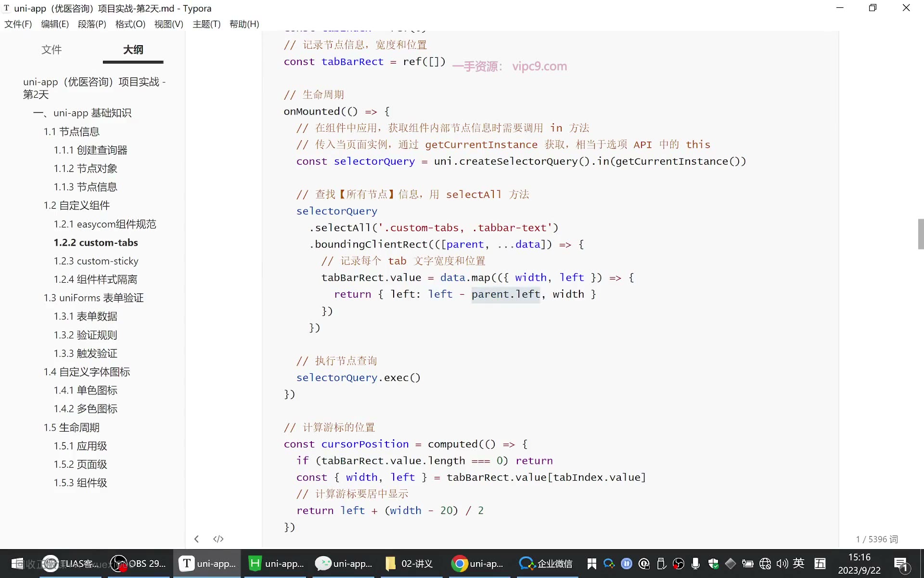This screenshot has width=924, height=578.
Task: Click the safely remove USB tray icon
Action: click(661, 564)
